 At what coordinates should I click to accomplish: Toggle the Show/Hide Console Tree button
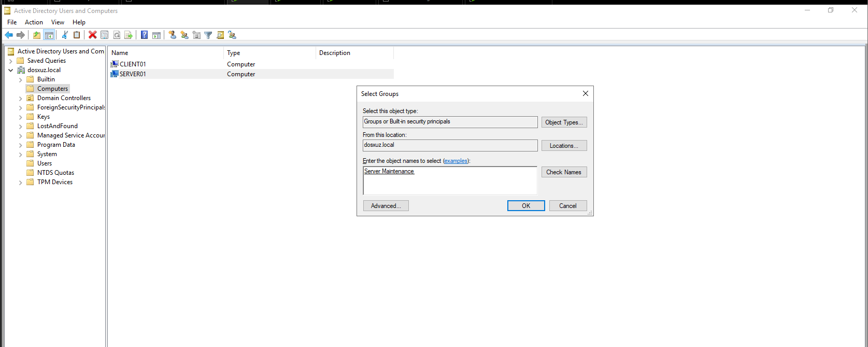point(49,35)
